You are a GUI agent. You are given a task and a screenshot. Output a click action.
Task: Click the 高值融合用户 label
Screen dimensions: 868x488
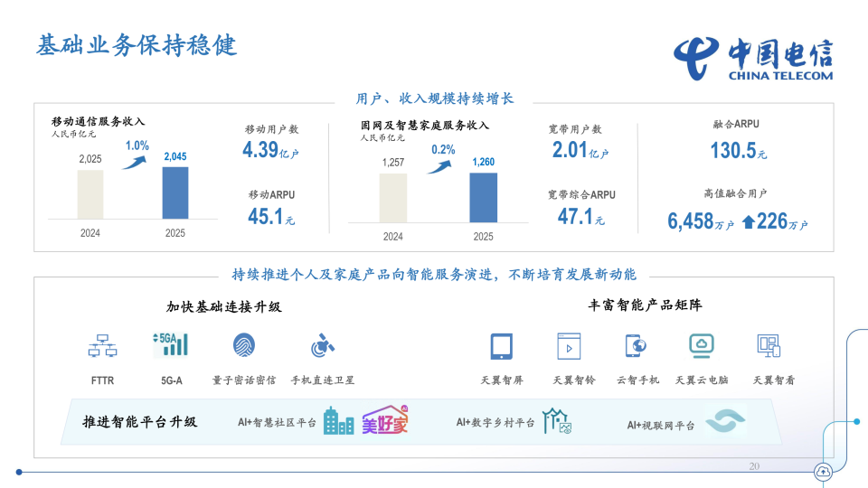coord(735,193)
